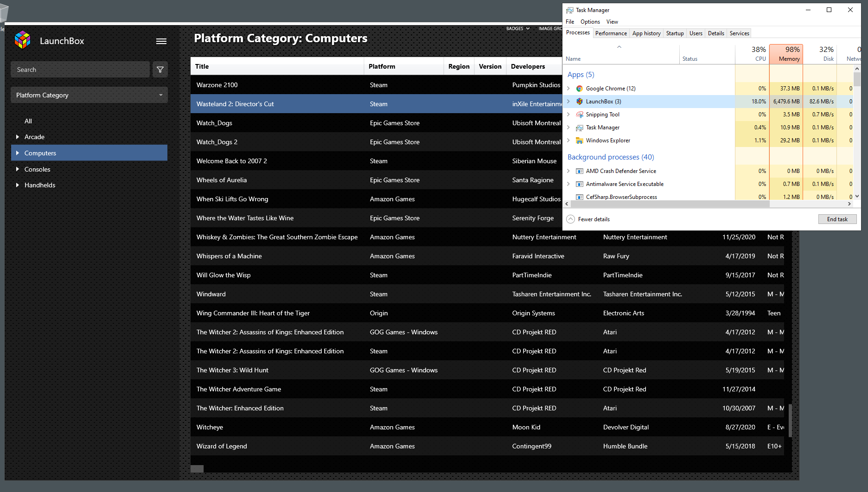
Task: Sort processes by Disk column
Action: (820, 54)
